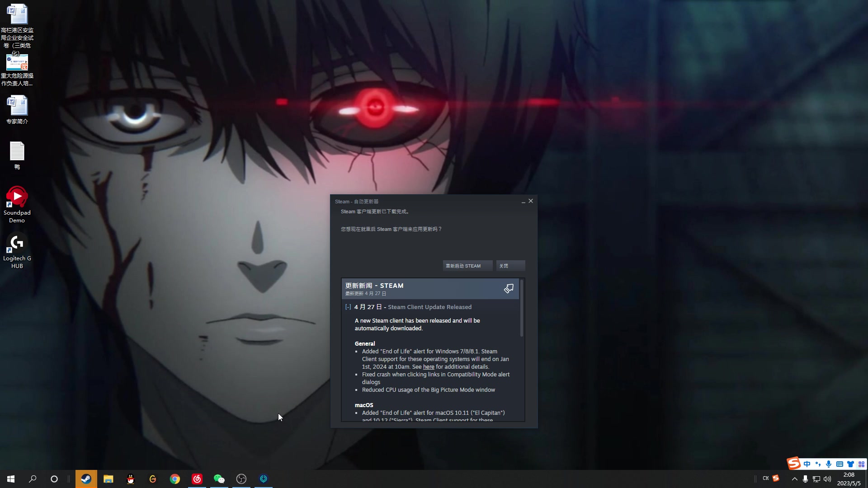Open the Windows Start menu
868x488 pixels.
11,479
